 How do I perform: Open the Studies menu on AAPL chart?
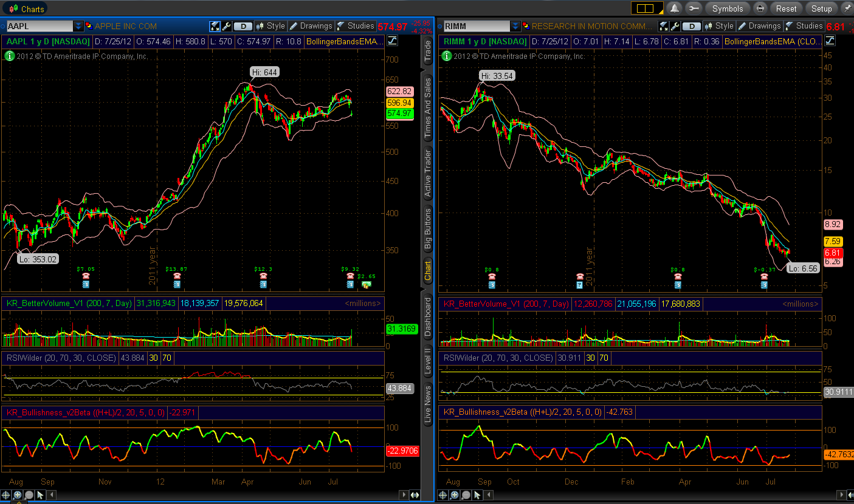356,26
